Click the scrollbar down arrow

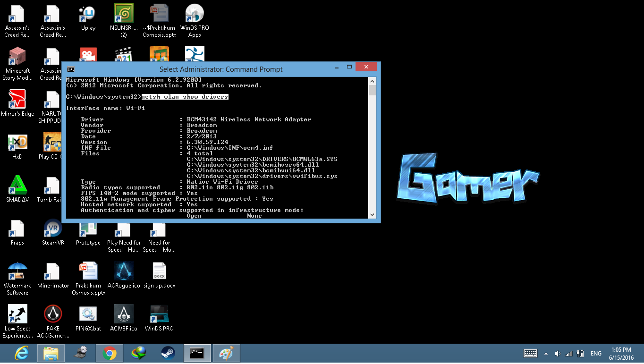coord(373,215)
